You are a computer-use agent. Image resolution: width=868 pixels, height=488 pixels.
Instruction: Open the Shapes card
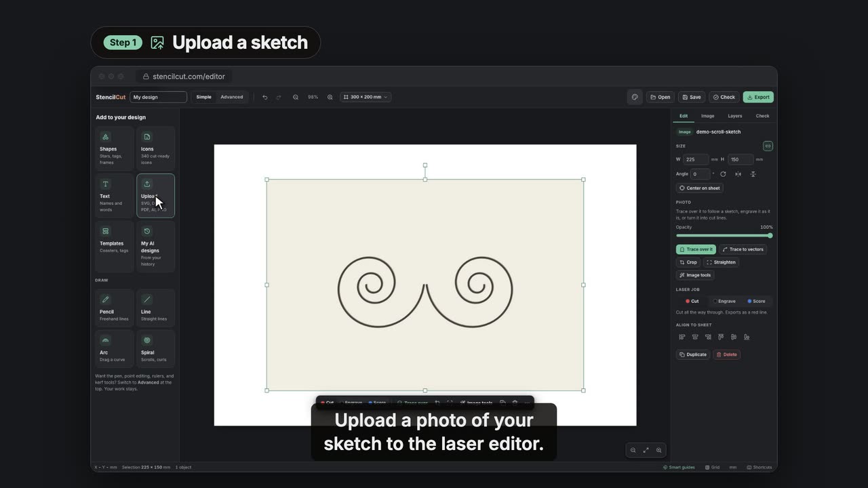(x=115, y=148)
